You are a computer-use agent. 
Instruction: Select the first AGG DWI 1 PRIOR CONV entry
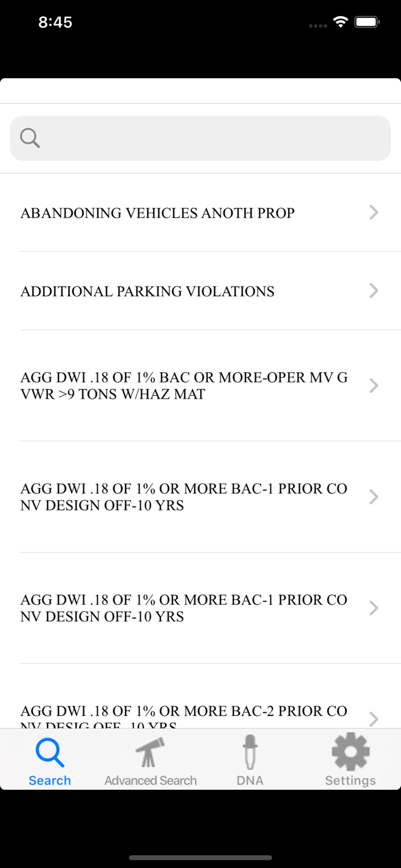click(x=200, y=496)
